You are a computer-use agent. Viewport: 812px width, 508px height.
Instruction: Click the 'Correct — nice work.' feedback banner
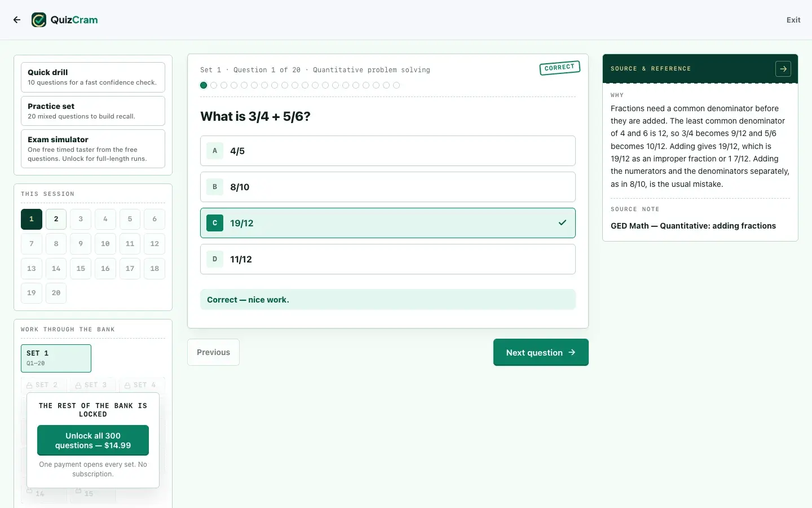(388, 300)
